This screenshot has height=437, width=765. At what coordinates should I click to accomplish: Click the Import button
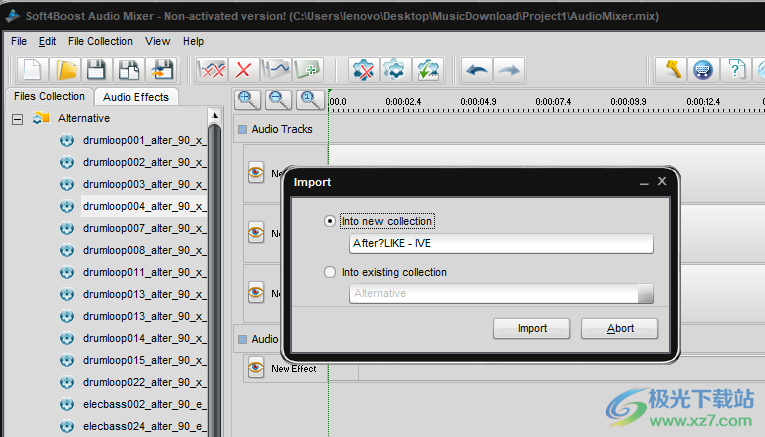(532, 328)
